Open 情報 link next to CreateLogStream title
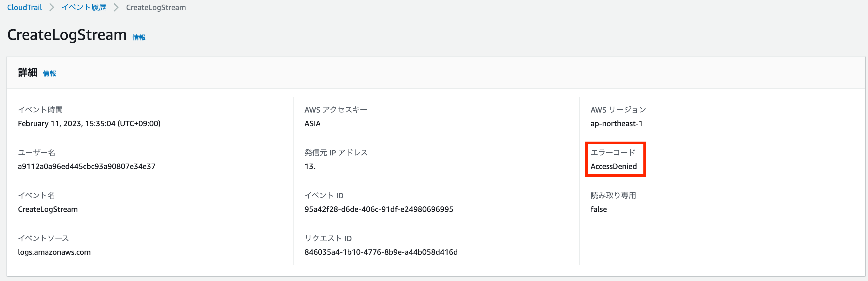Image resolution: width=868 pixels, height=281 pixels. (x=139, y=37)
